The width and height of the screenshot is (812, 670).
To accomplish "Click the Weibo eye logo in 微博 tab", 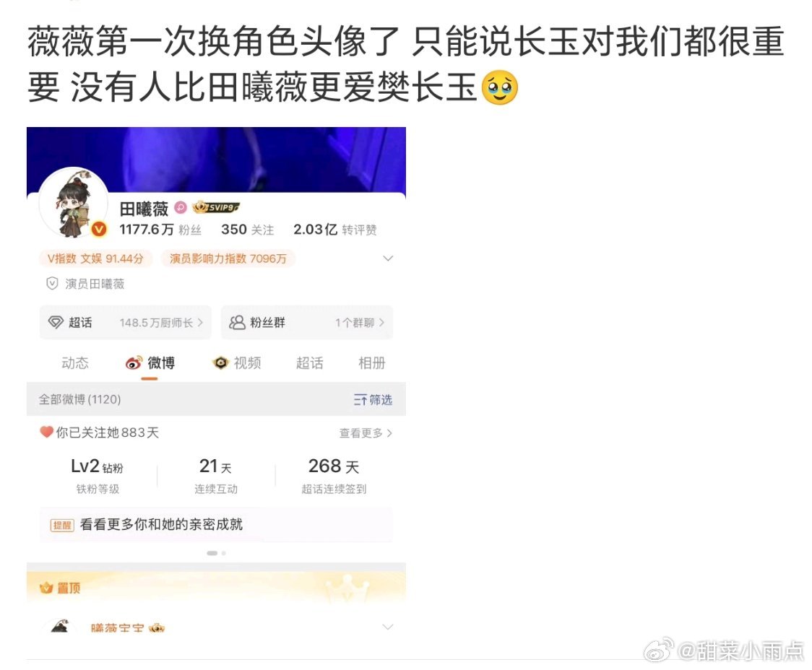I will pos(134,363).
